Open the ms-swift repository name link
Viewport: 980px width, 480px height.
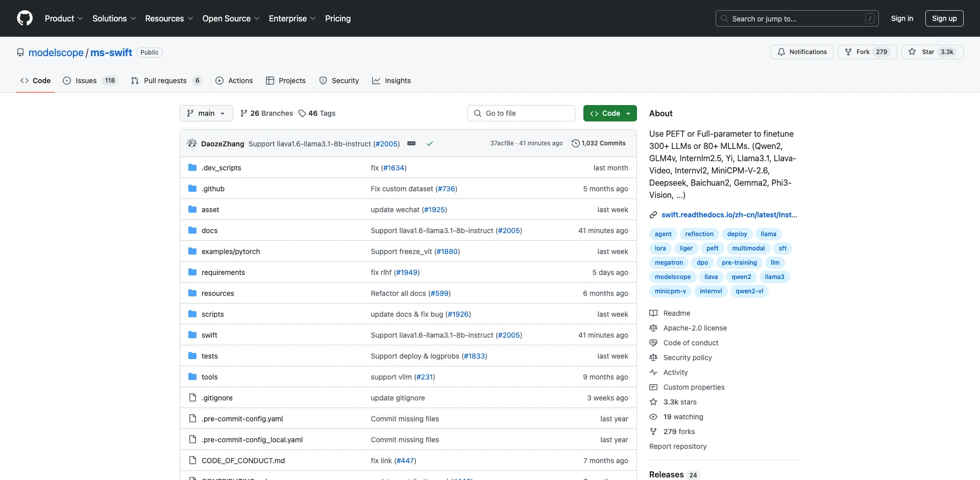111,53
